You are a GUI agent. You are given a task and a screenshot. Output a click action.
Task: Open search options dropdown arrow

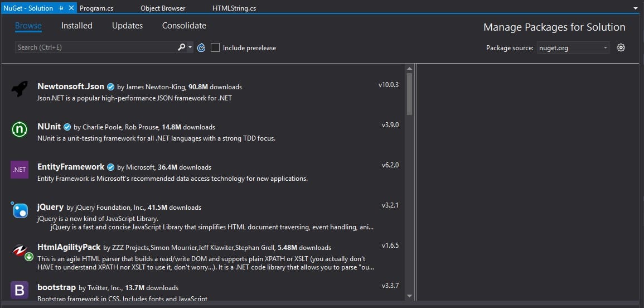click(190, 47)
